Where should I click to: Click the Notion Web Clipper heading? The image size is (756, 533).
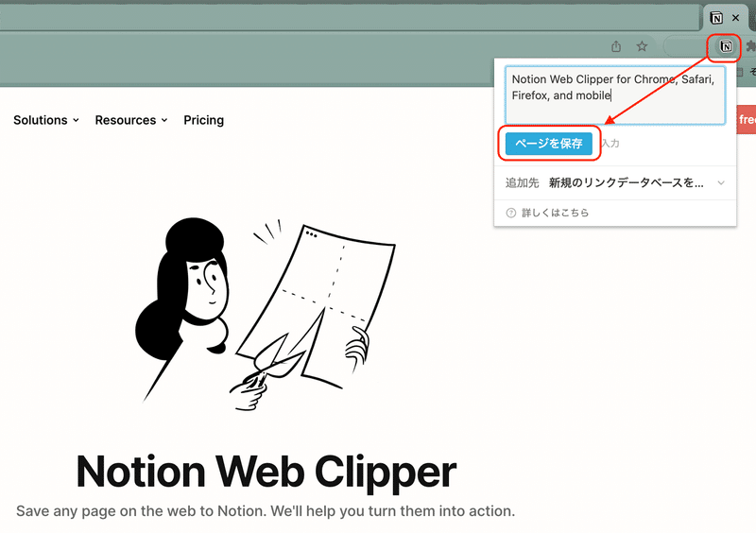point(266,472)
